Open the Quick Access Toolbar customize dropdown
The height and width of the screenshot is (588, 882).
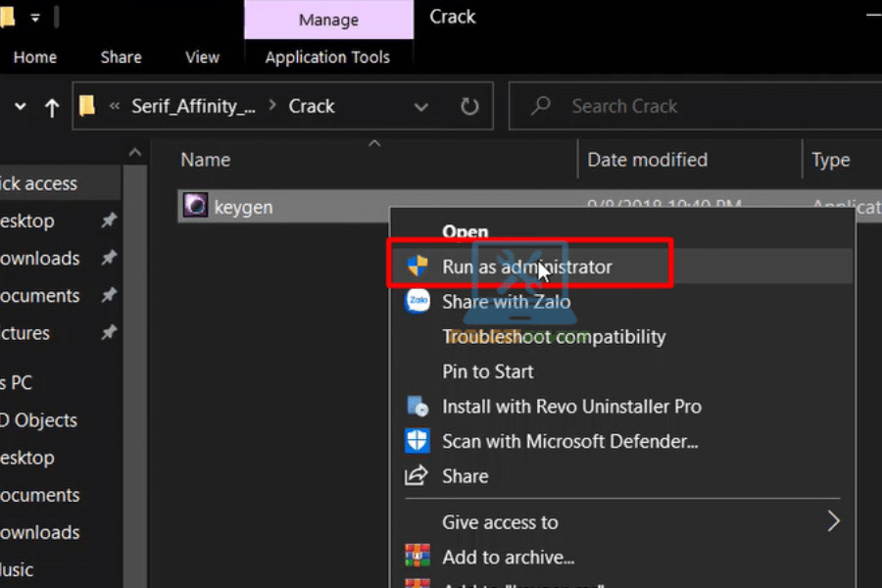pyautogui.click(x=34, y=17)
